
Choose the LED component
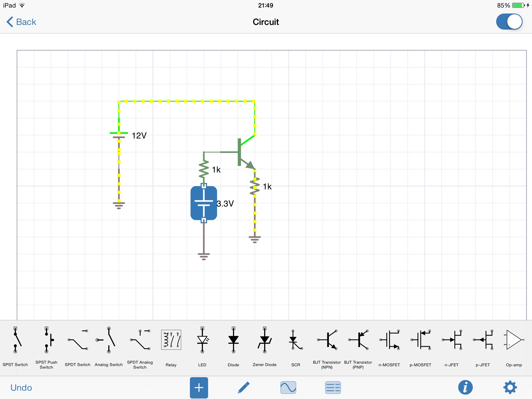tap(202, 340)
